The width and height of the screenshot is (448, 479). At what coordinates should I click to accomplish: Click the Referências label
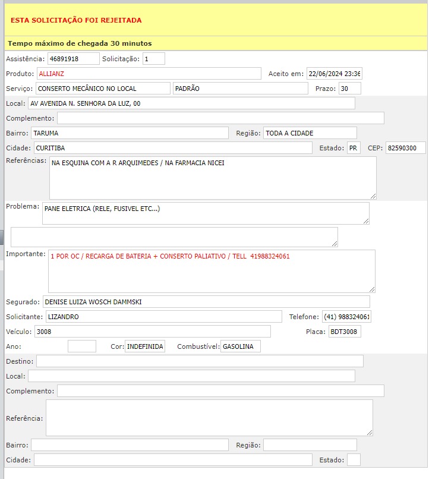click(x=26, y=160)
